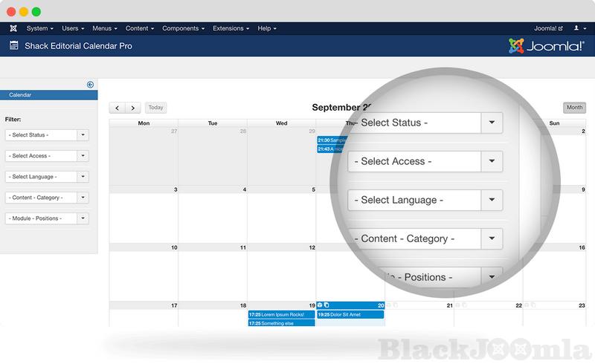Expand the Content - Category filter in the sidebar
The image size is (595, 364).
47,198
